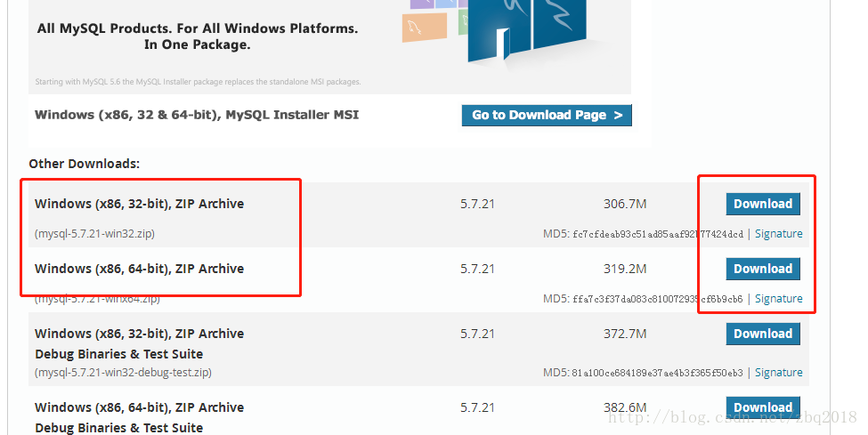
Task: Click MD5 hash starting with ffa7c3f37da0
Action: pyautogui.click(x=658, y=299)
